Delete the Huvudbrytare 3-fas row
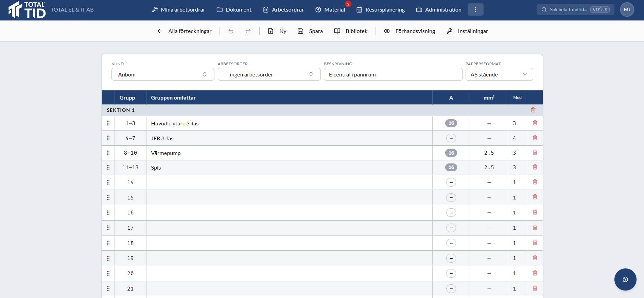644x298 pixels. coord(535,123)
